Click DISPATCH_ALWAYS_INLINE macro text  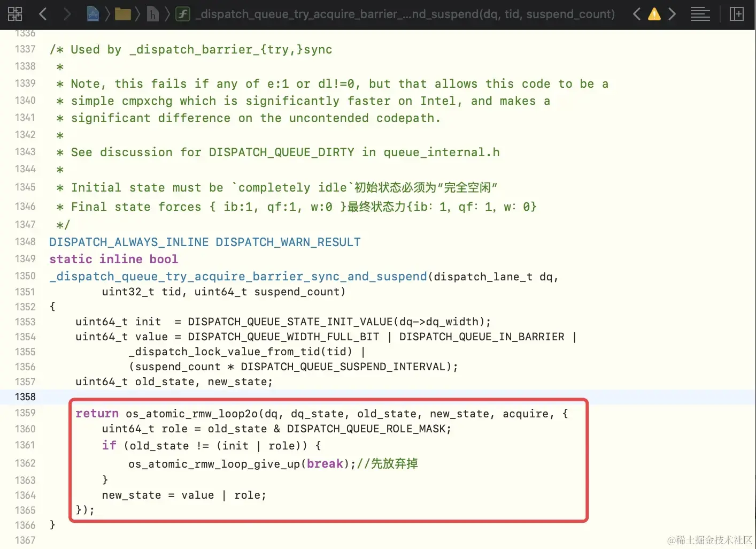[x=129, y=242]
